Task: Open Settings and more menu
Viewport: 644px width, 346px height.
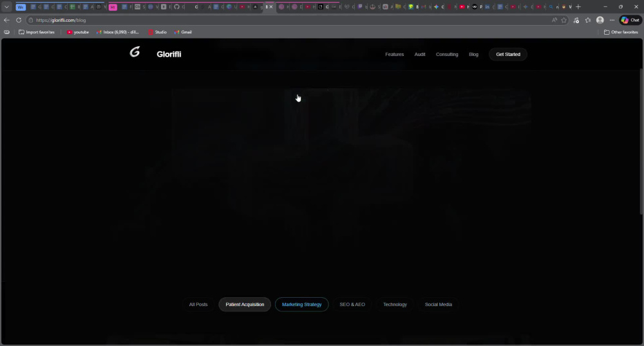Action: click(612, 20)
